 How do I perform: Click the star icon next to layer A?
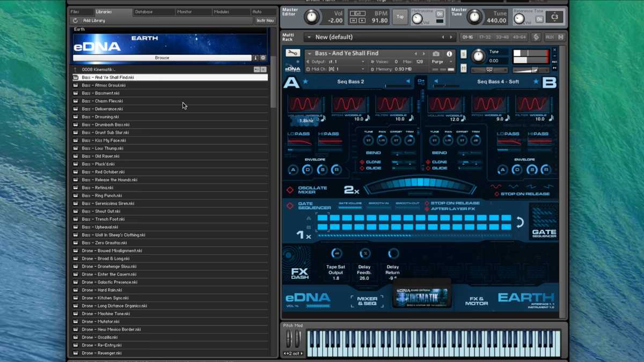[x=305, y=82]
